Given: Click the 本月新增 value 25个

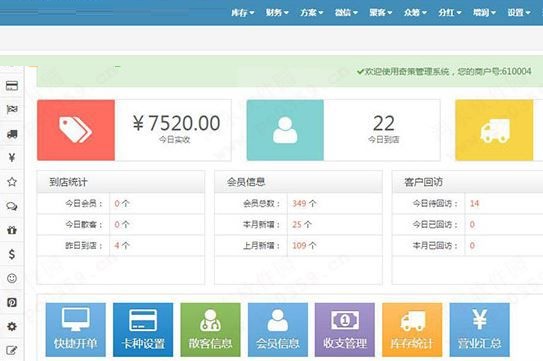Looking at the screenshot, I should click(302, 224).
